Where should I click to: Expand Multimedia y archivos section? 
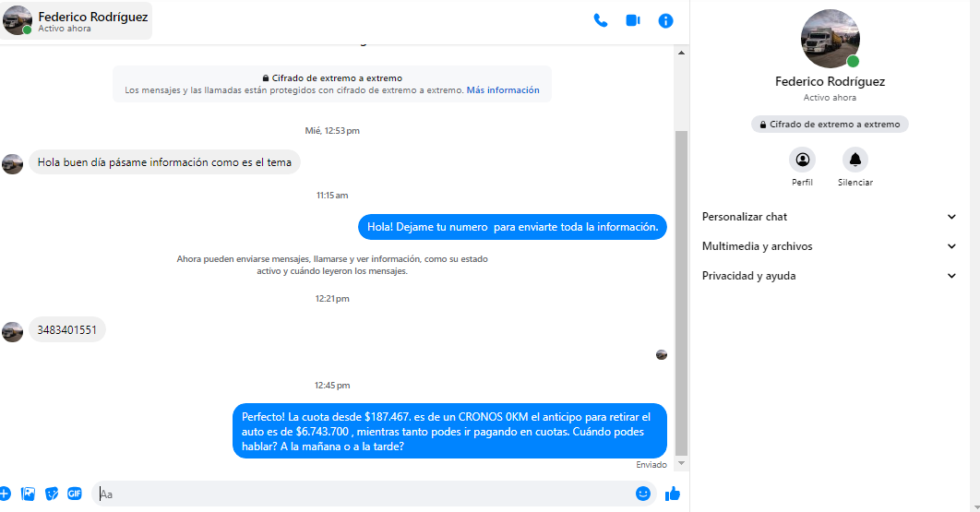[830, 246]
